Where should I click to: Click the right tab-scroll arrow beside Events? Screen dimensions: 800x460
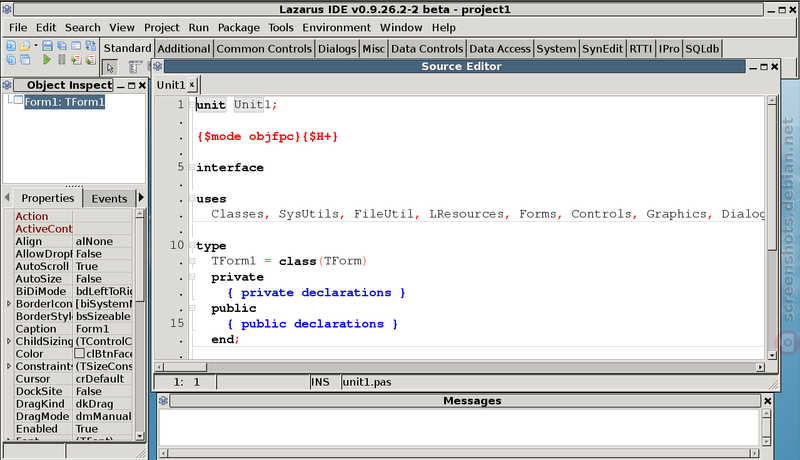[x=141, y=197]
